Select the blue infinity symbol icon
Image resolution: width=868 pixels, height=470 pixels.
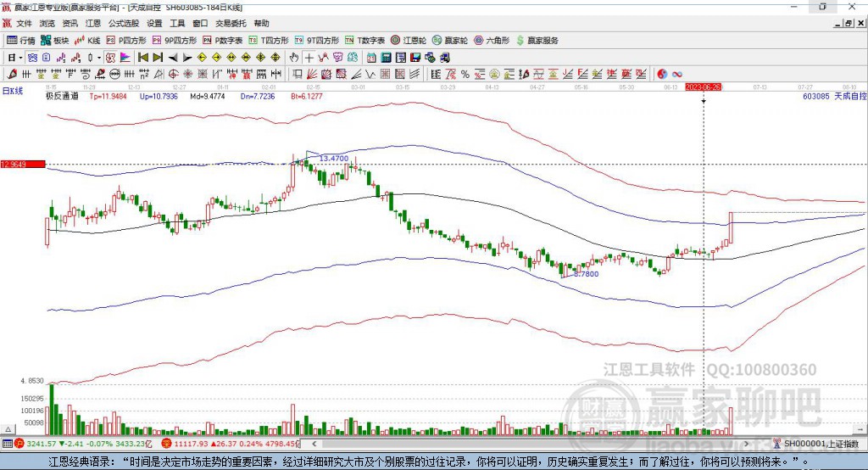(677, 75)
